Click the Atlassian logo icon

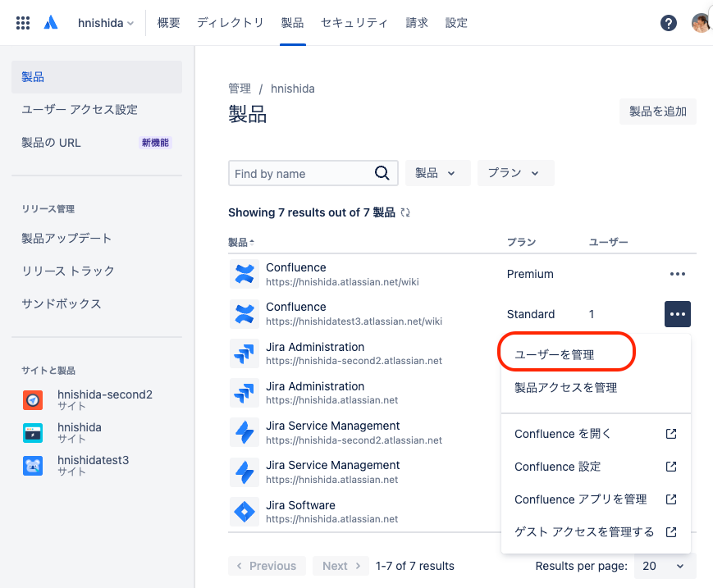pos(51,23)
